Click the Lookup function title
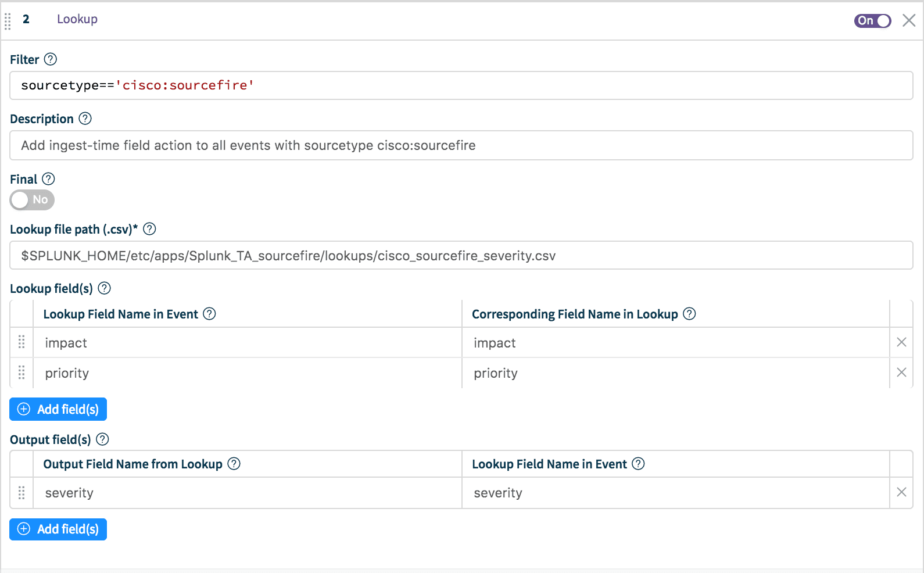 (x=77, y=19)
